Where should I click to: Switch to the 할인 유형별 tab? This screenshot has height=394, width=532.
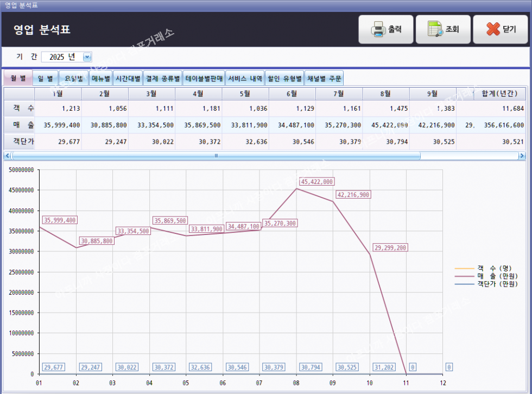(x=284, y=78)
